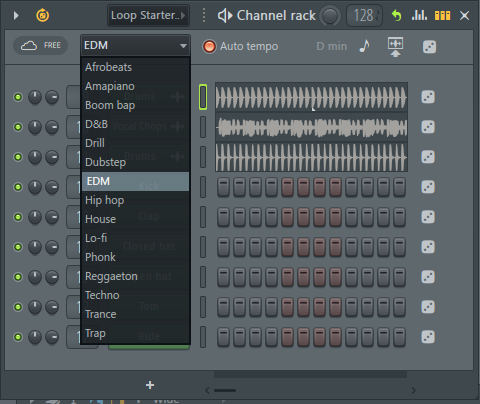Mute the Ride channel green LED
The image size is (480, 404).
18,337
